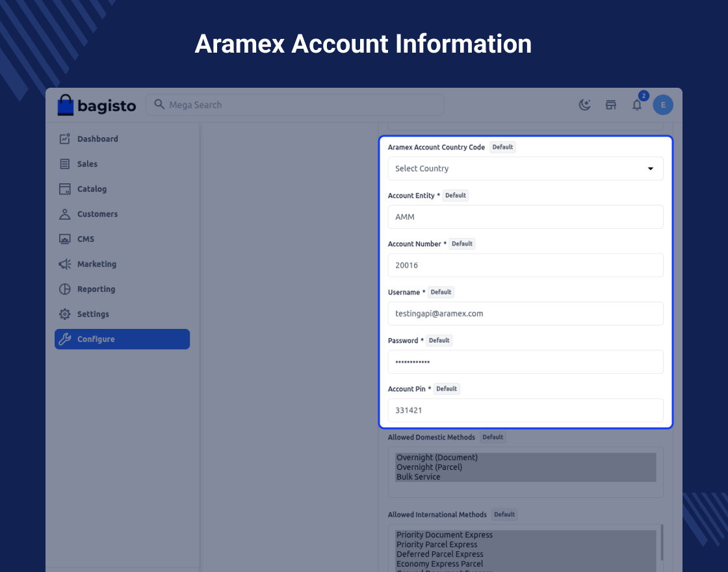Click Default badge beside Allowed Domestic Methods
The width and height of the screenshot is (728, 572).
pyautogui.click(x=493, y=437)
